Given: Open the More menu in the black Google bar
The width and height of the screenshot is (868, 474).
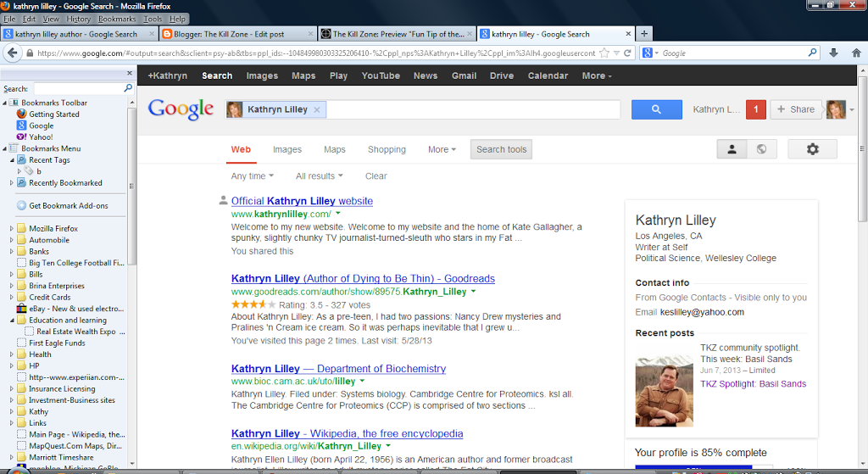Looking at the screenshot, I should [597, 75].
